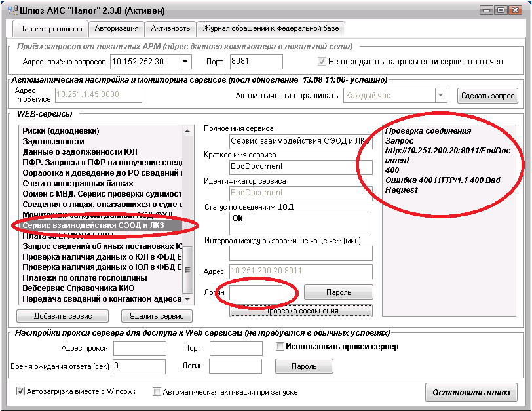
Task: Open the Активность tab
Action: tap(170, 29)
